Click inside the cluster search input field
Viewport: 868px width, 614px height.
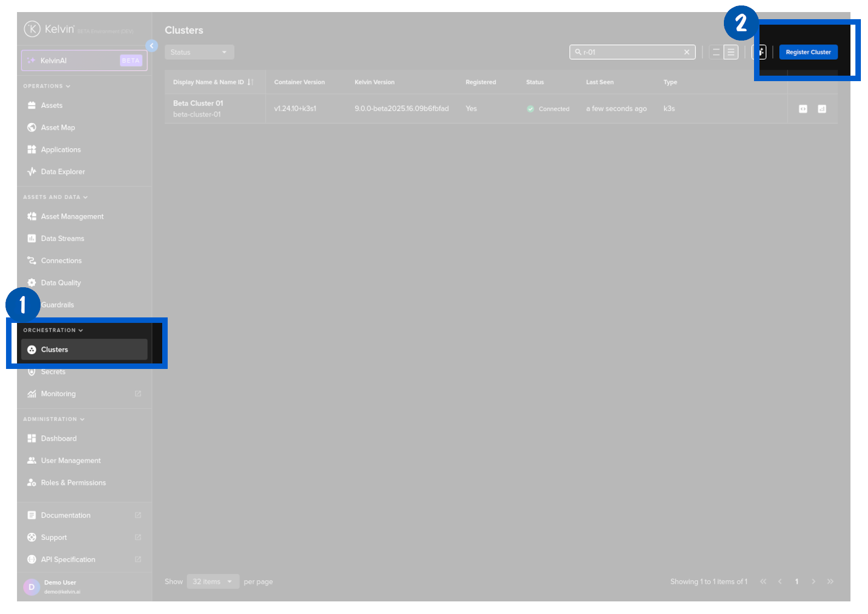pos(630,52)
